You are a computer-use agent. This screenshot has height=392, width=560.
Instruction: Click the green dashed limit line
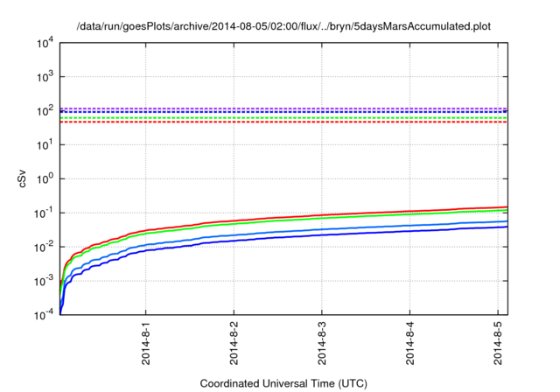[283, 118]
